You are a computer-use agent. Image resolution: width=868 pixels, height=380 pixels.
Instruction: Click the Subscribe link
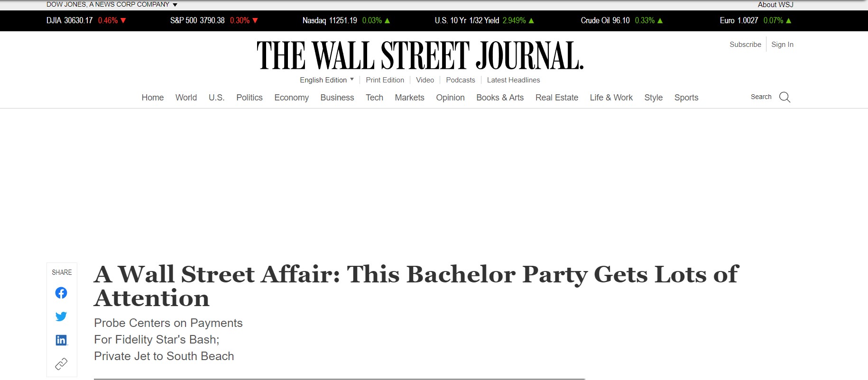point(745,45)
